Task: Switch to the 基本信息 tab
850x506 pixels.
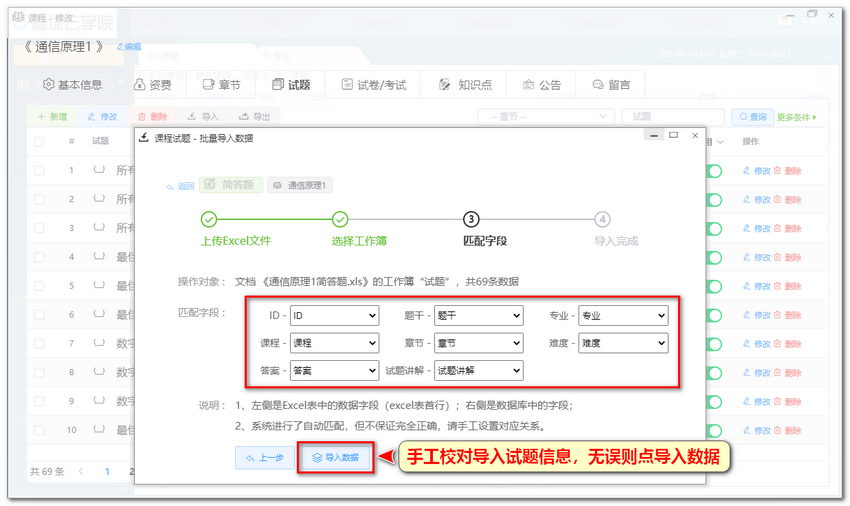Action: (x=72, y=85)
